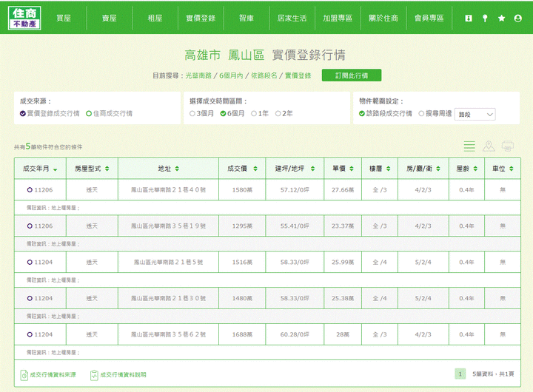Select the circle marker for 光華南路21巷5號 row

30,263
